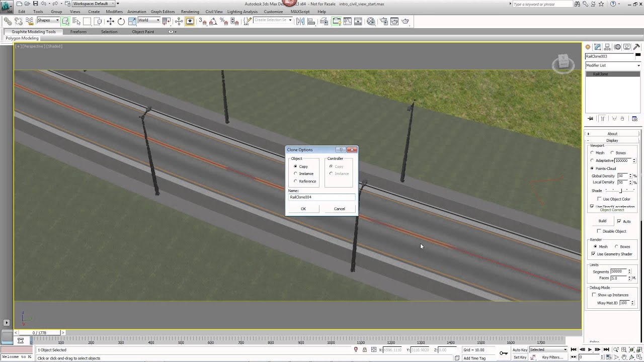Open the key mode Selected dropdown
This screenshot has height=362, width=644.
click(x=548, y=349)
